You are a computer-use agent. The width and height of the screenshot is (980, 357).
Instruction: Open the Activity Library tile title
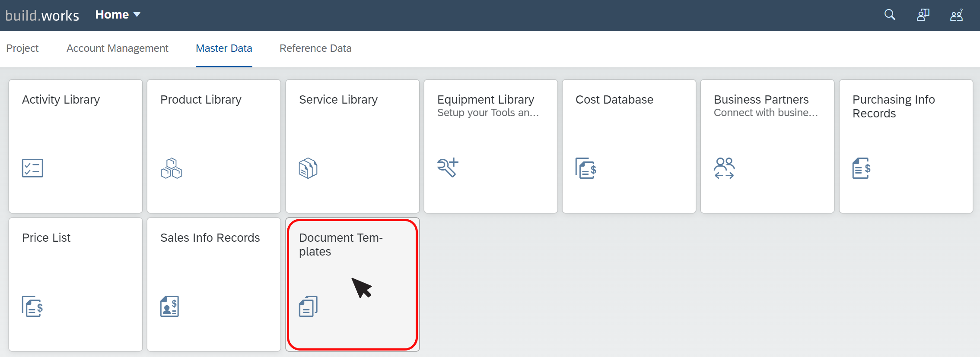61,100
